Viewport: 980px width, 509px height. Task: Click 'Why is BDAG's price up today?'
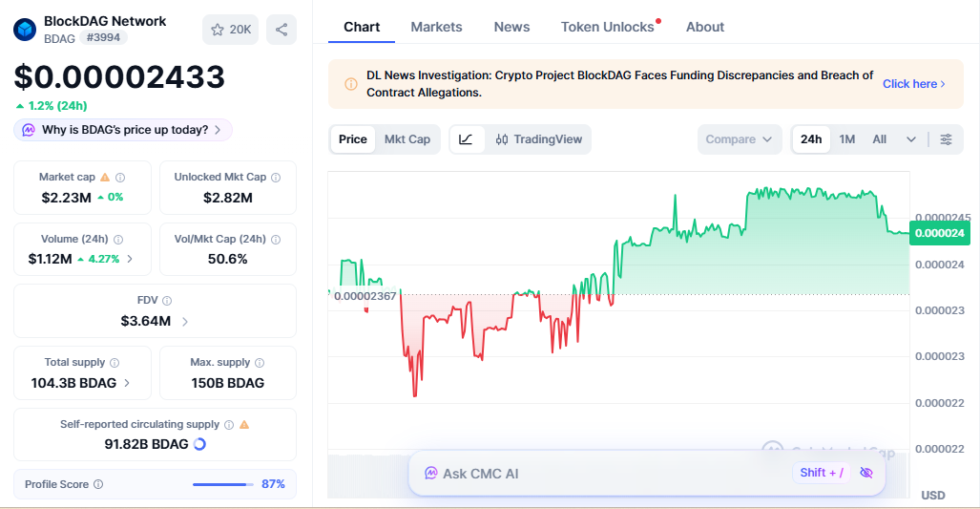pos(122,130)
